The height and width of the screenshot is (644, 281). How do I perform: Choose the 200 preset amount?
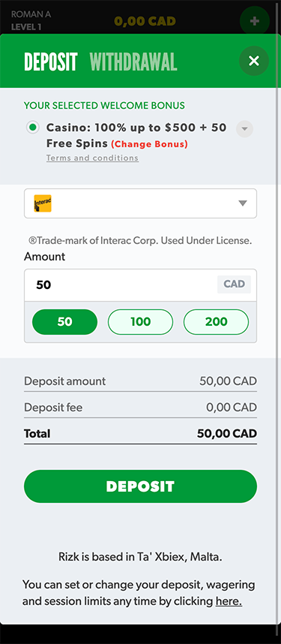coord(217,322)
